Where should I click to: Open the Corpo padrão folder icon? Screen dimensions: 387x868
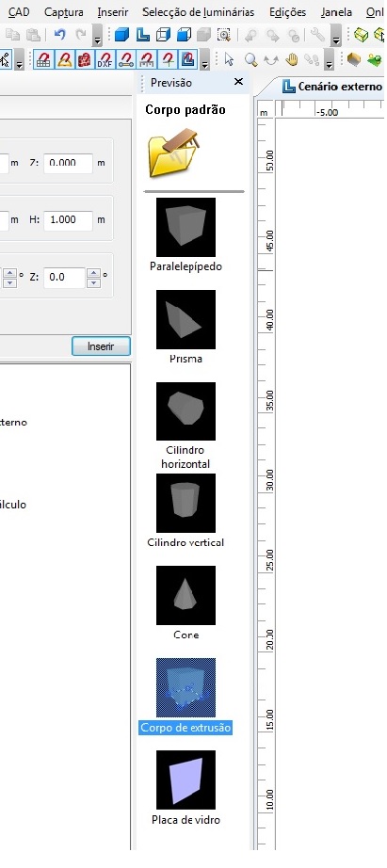coord(174,153)
